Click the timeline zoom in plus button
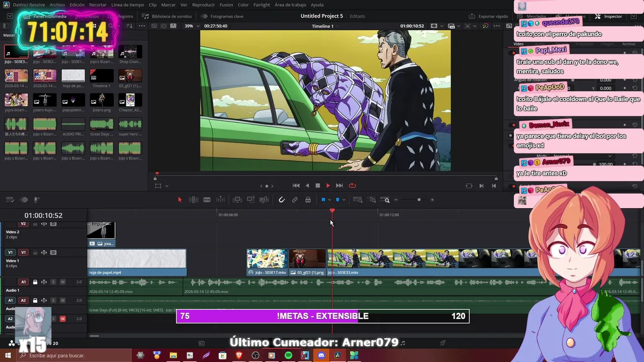This screenshot has height=362, width=644. (432, 200)
